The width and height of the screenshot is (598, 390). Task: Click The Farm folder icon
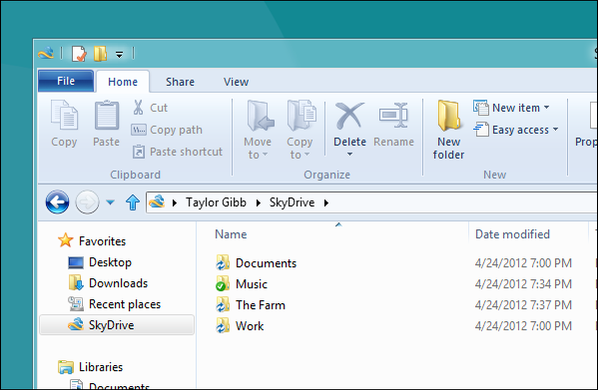pos(223,305)
